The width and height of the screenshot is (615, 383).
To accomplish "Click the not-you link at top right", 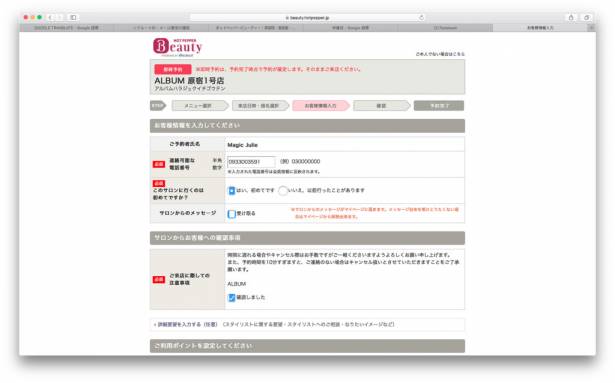I will (x=440, y=54).
